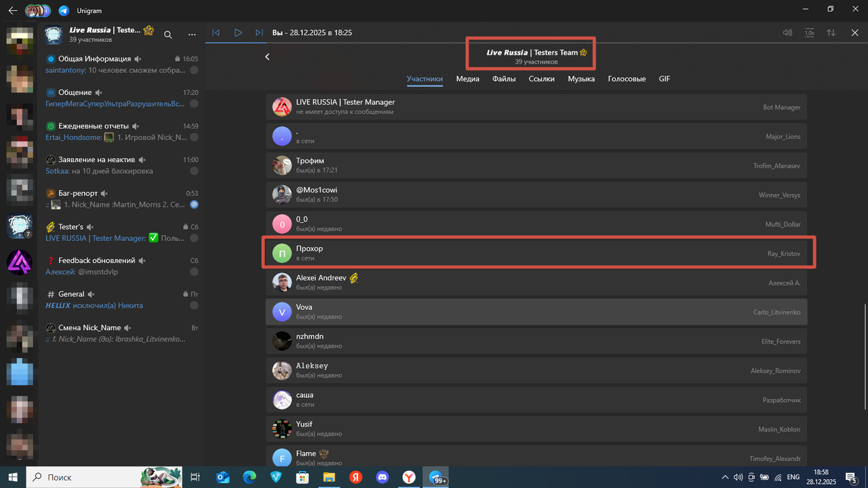This screenshot has width=868, height=488.
Task: Open File Explorer from taskbar
Action: pos(329,477)
